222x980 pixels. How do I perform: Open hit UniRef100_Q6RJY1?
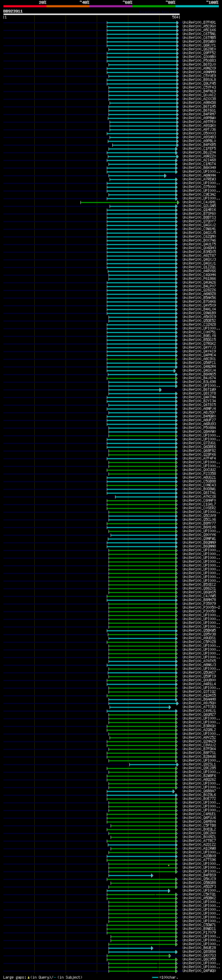tap(199, 46)
